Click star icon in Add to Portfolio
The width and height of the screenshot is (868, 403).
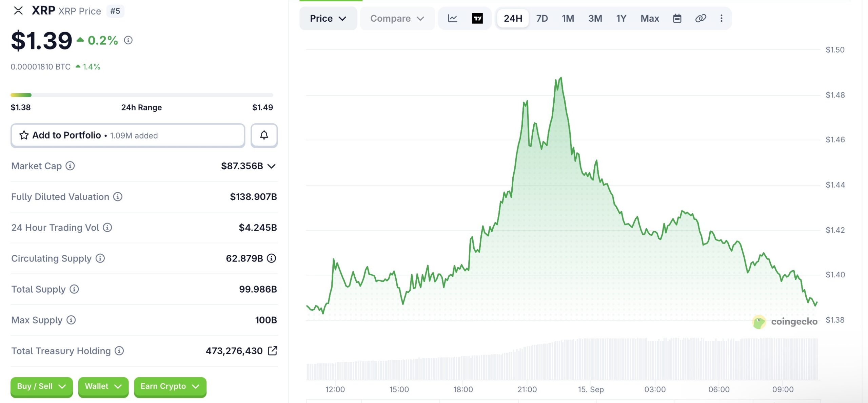24,135
